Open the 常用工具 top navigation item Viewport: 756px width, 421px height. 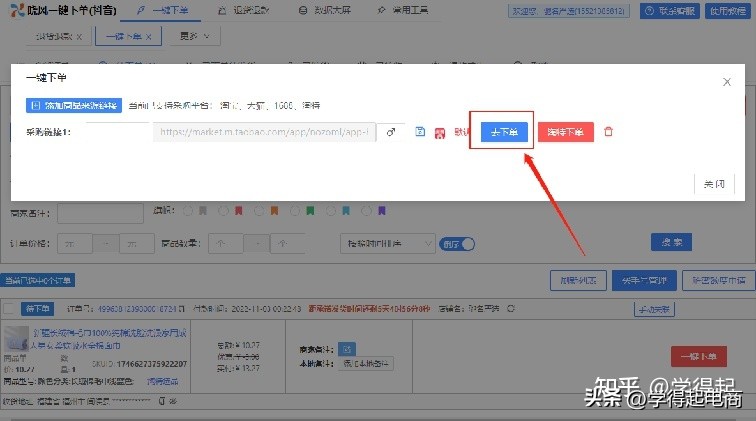[x=403, y=10]
